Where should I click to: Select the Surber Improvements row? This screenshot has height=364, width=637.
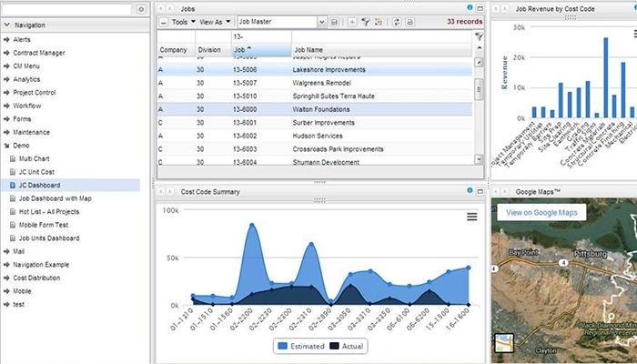[x=315, y=123]
